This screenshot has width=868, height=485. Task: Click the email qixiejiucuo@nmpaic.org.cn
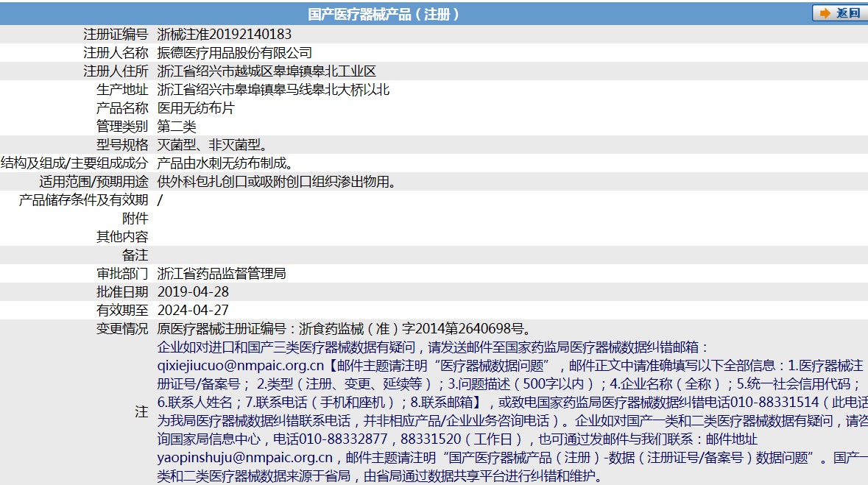click(240, 366)
